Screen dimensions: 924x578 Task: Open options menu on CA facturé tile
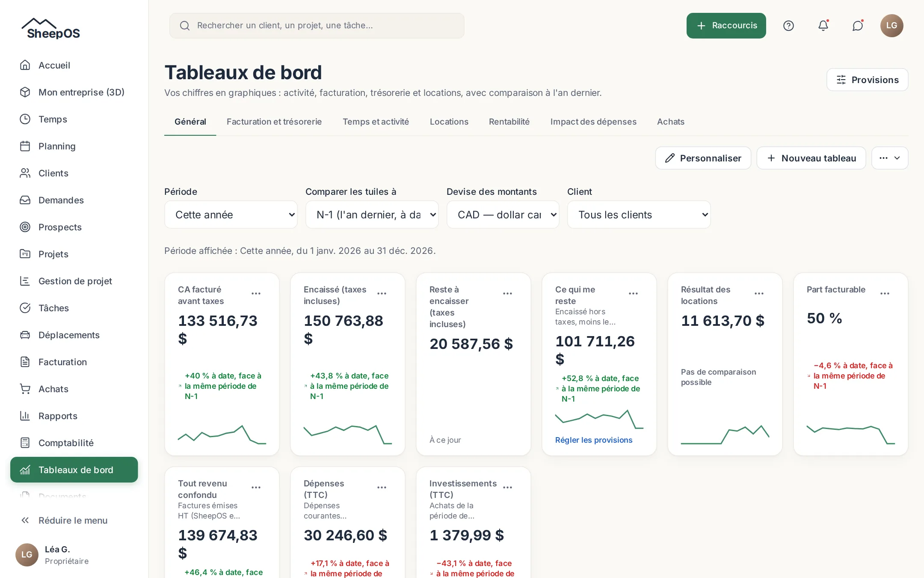pyautogui.click(x=256, y=293)
